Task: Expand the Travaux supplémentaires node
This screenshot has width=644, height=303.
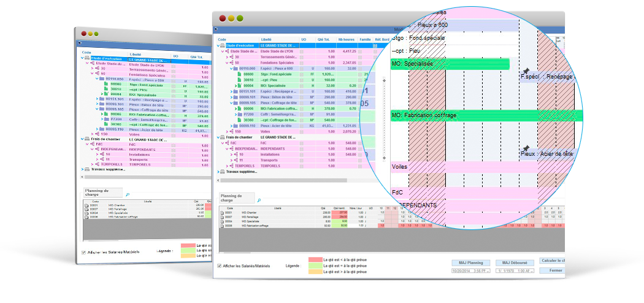Action: click(217, 172)
